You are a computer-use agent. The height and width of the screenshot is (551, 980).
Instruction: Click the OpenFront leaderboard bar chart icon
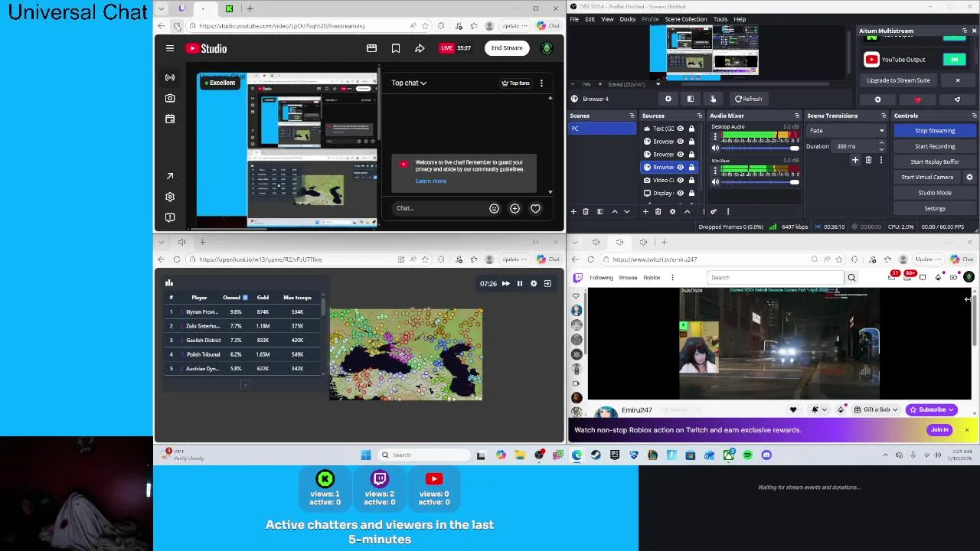(x=169, y=282)
